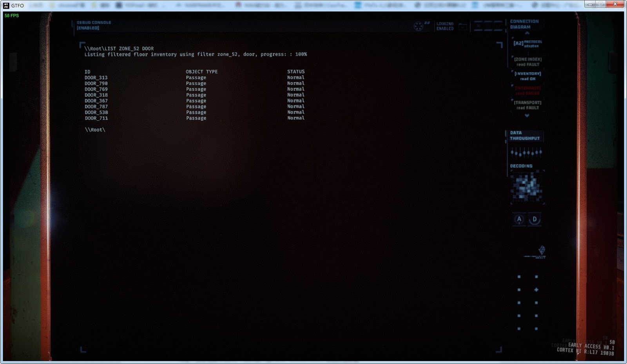The height and width of the screenshot is (364, 627).
Task: Click Normal status in the DOOR_367 row
Action: point(296,101)
